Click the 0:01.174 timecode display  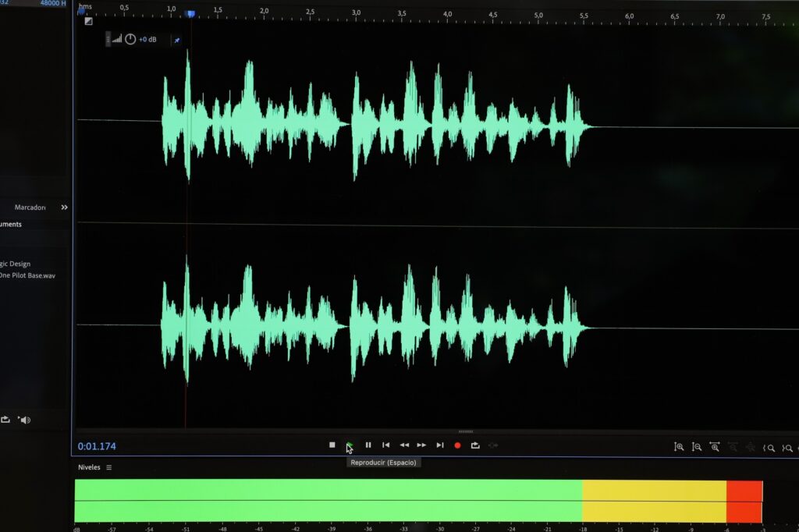pyautogui.click(x=97, y=446)
